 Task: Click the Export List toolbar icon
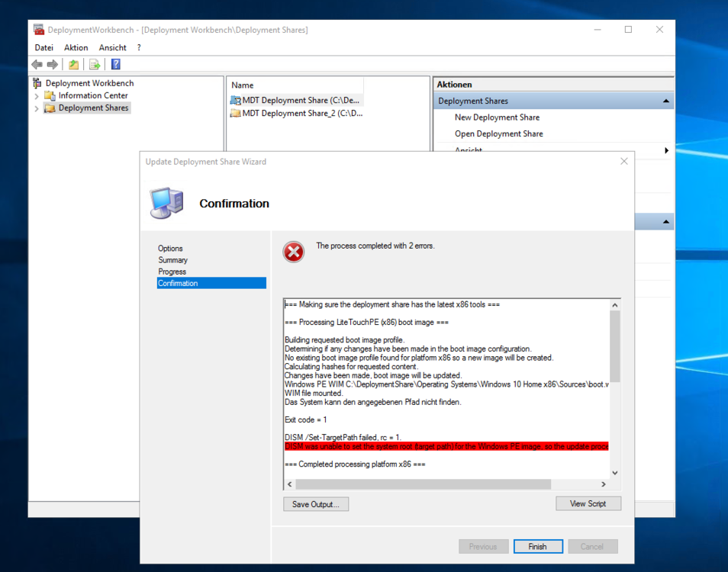click(95, 65)
